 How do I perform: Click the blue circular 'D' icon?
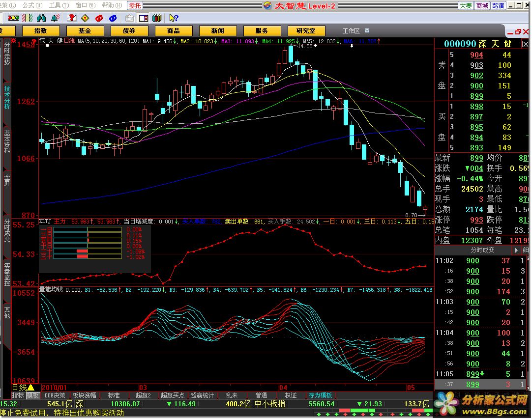pyautogui.click(x=113, y=18)
